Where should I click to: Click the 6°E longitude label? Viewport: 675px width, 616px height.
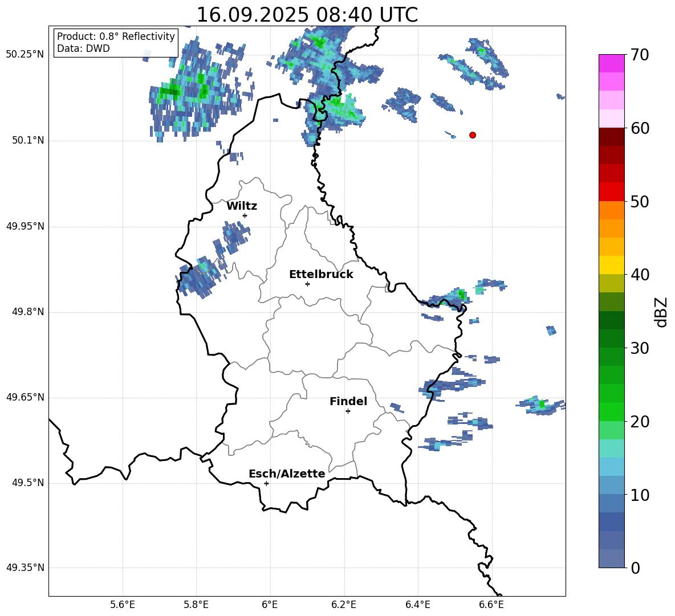coord(270,605)
